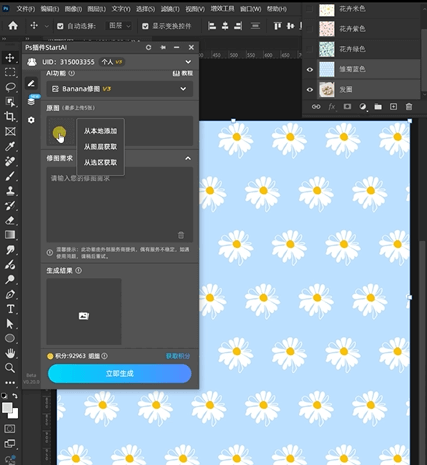427x465 pixels.
Task: Open the fx layer style menu
Action: tap(332, 107)
